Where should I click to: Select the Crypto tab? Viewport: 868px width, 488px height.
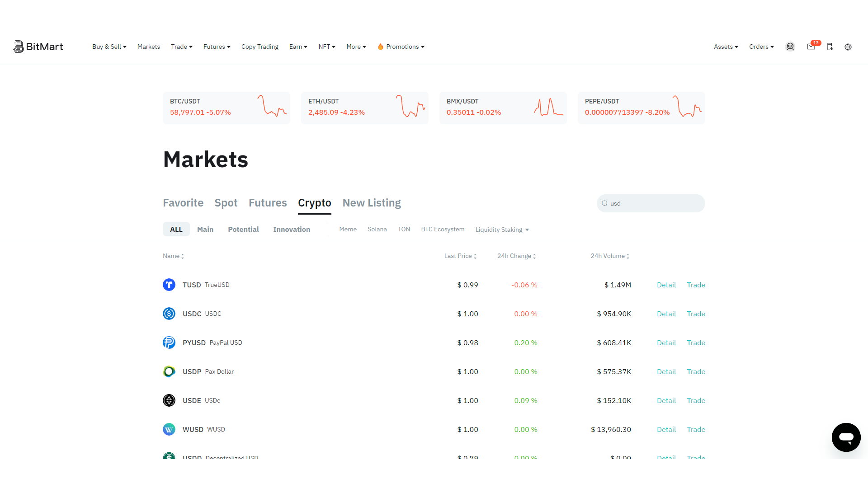315,203
